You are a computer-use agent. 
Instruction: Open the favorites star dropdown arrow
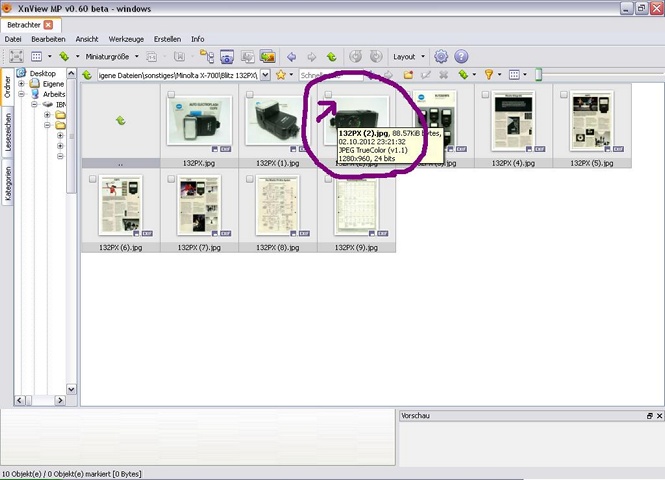291,75
